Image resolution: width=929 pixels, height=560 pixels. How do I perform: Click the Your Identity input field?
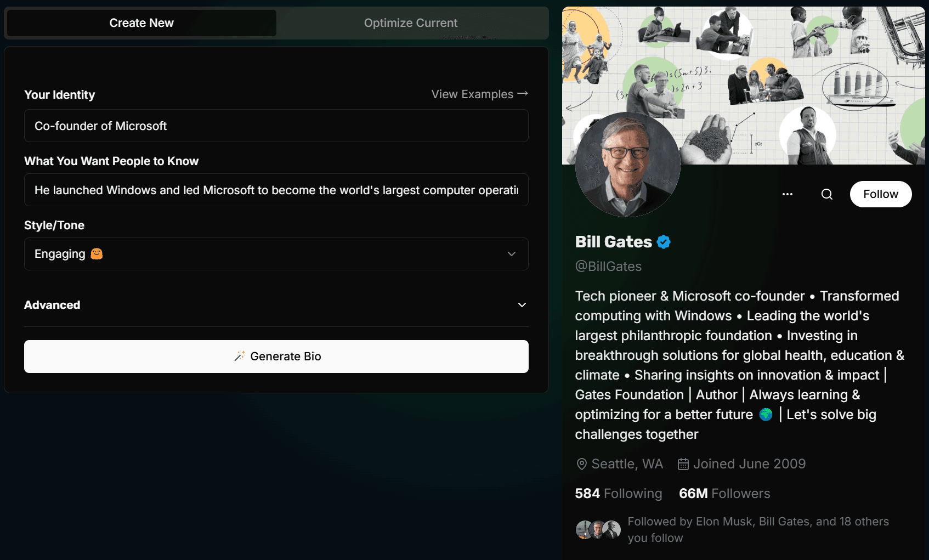click(x=276, y=126)
